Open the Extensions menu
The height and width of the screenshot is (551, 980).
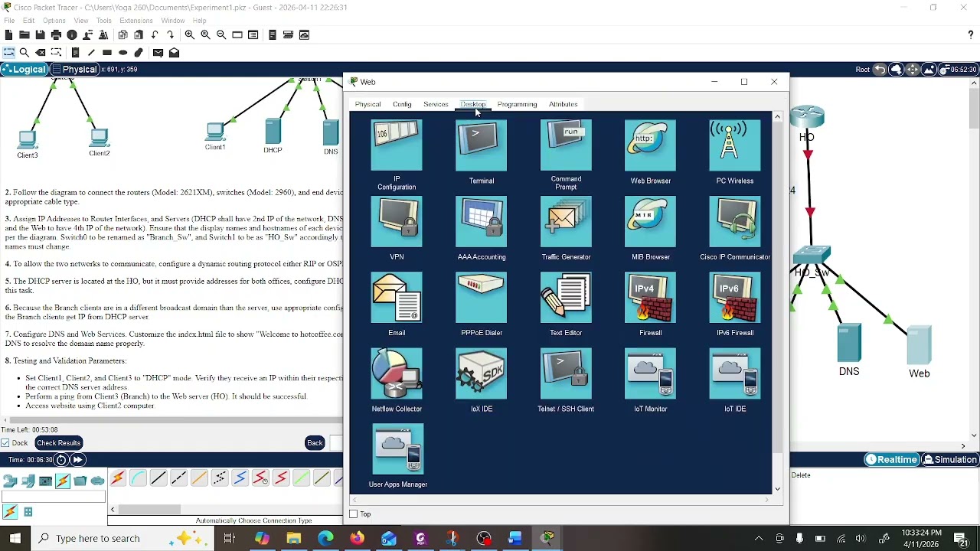pos(136,21)
